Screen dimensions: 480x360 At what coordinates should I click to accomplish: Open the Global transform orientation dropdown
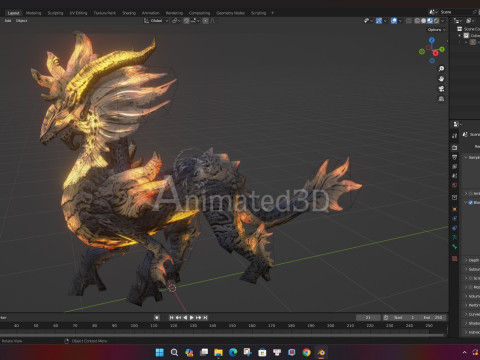point(156,21)
